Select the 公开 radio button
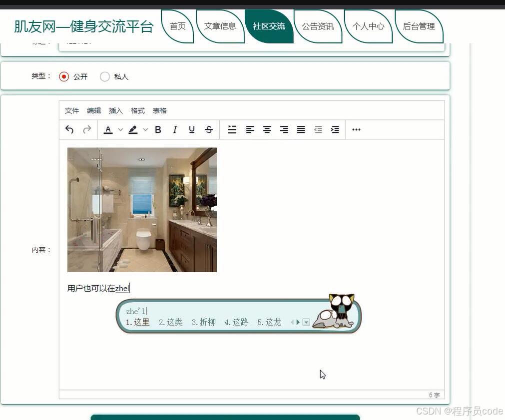 63,76
